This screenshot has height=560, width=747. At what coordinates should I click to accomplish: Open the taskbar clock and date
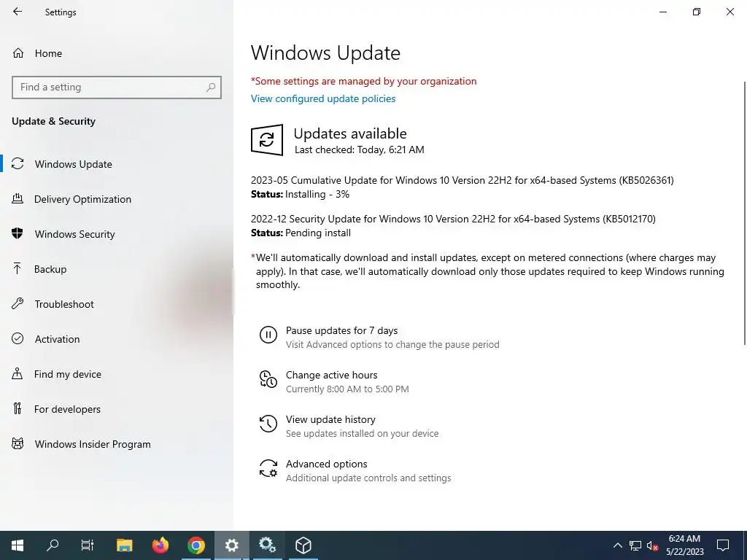click(x=684, y=545)
